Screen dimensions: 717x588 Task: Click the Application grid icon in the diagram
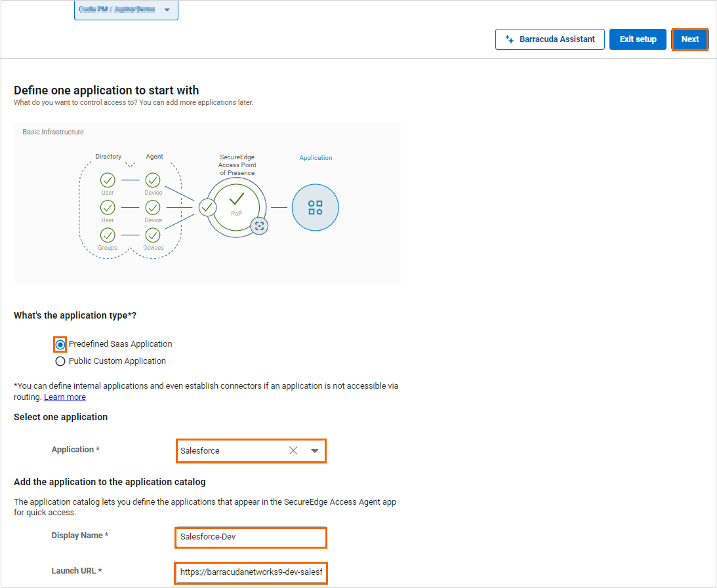click(315, 207)
